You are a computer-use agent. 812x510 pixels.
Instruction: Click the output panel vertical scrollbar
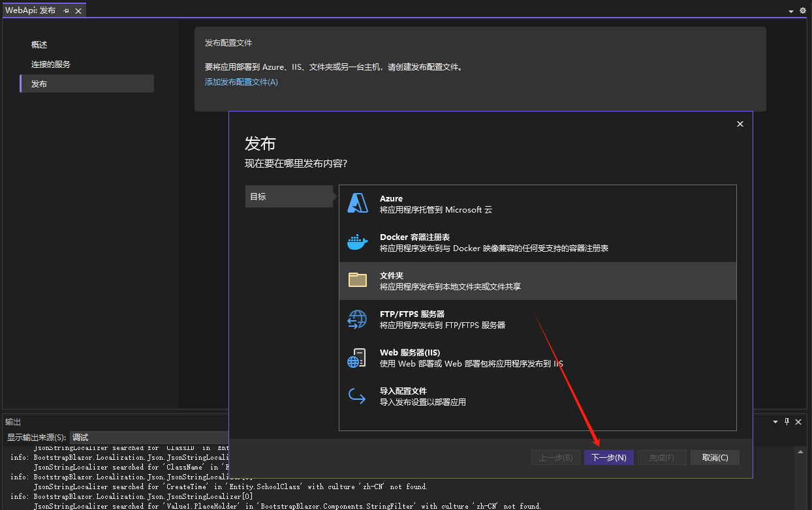802,476
